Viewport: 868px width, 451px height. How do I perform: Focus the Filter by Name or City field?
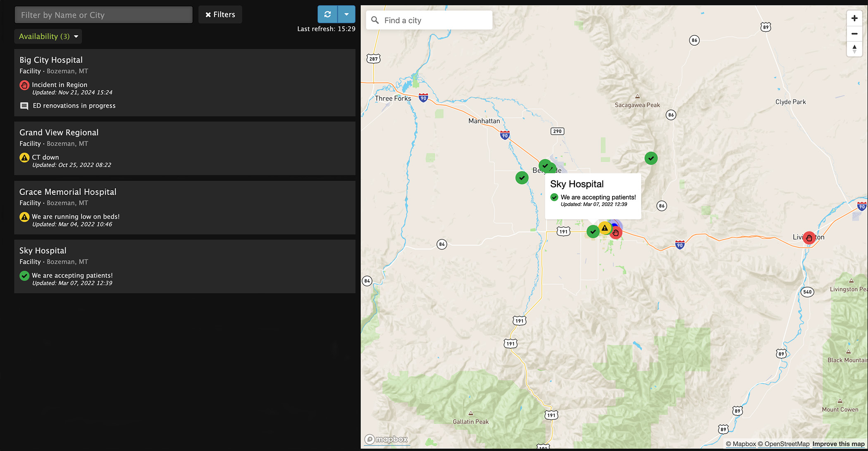[103, 15]
